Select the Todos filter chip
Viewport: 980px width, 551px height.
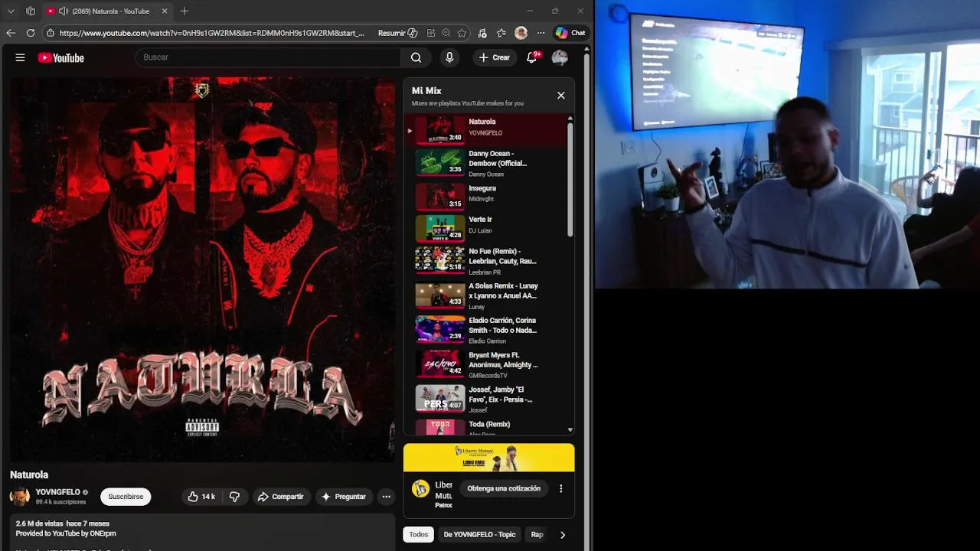click(x=419, y=534)
